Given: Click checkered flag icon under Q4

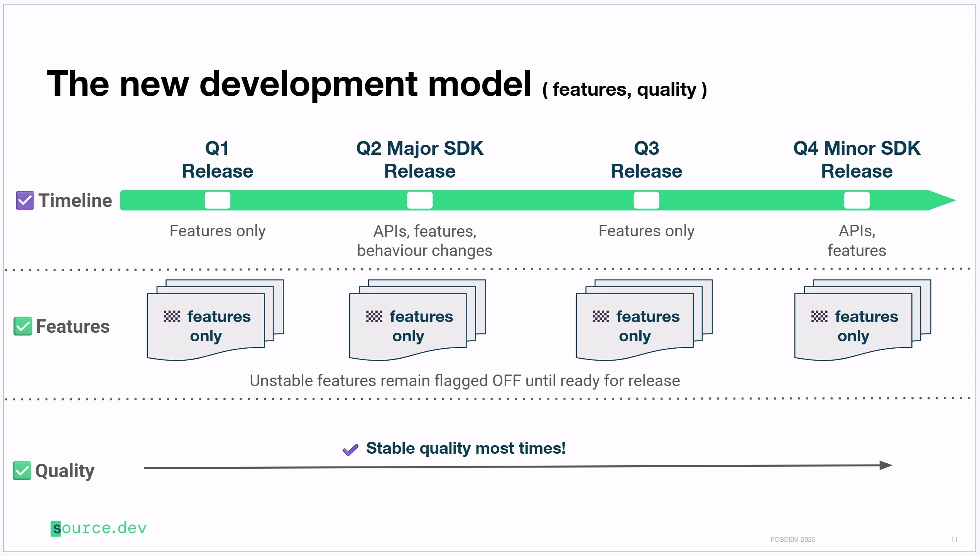Looking at the screenshot, I should point(819,317).
